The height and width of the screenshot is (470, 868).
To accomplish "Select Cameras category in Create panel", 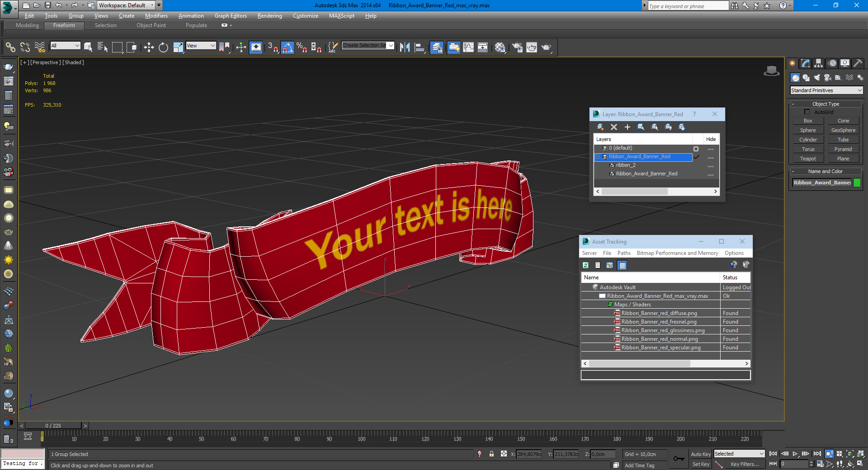I will point(828,78).
